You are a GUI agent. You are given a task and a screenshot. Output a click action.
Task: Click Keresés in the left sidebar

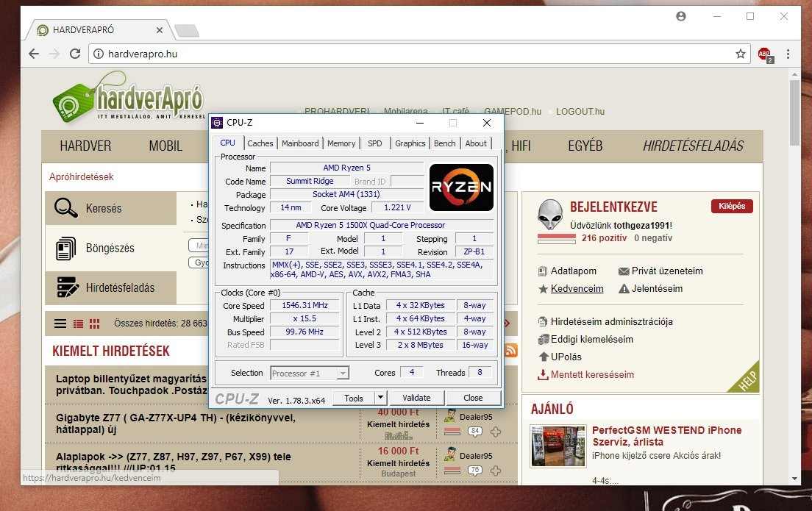click(104, 209)
